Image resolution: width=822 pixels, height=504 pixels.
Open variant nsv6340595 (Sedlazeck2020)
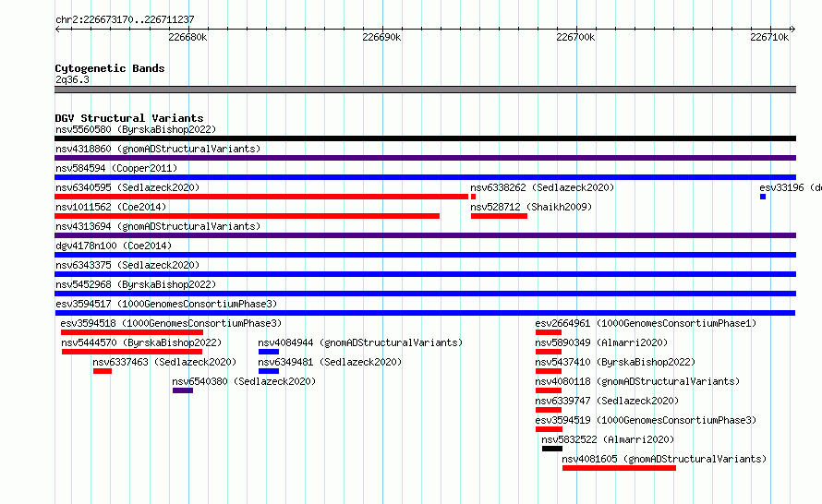point(127,187)
